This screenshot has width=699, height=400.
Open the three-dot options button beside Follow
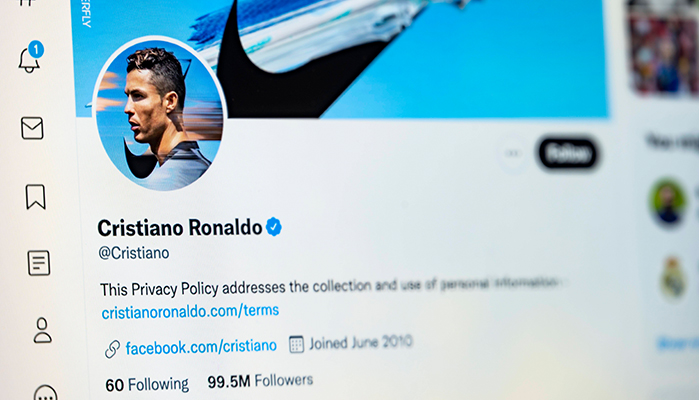tap(513, 153)
